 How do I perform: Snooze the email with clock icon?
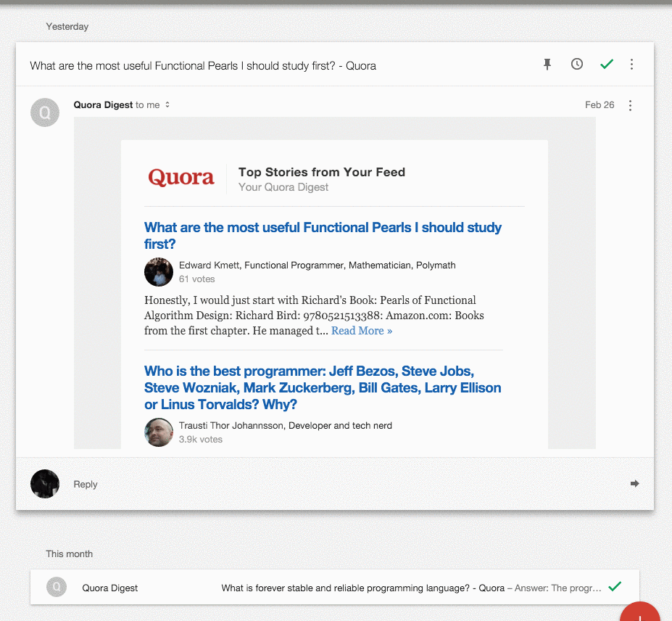tap(577, 65)
